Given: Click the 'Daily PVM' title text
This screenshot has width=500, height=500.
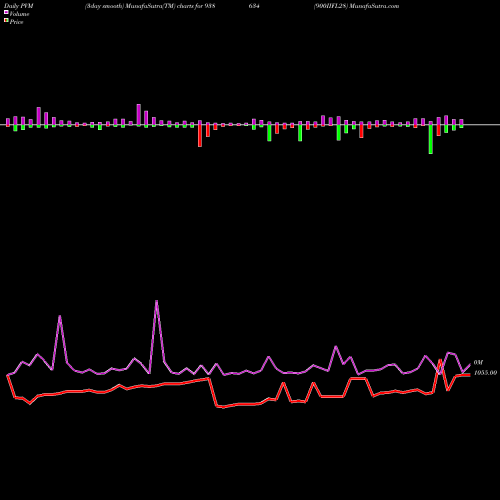Looking at the screenshot, I should pos(19,6).
